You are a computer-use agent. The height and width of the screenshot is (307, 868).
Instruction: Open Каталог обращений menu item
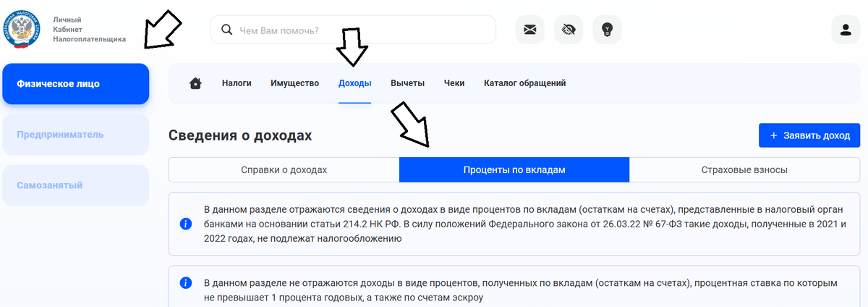[x=525, y=83]
